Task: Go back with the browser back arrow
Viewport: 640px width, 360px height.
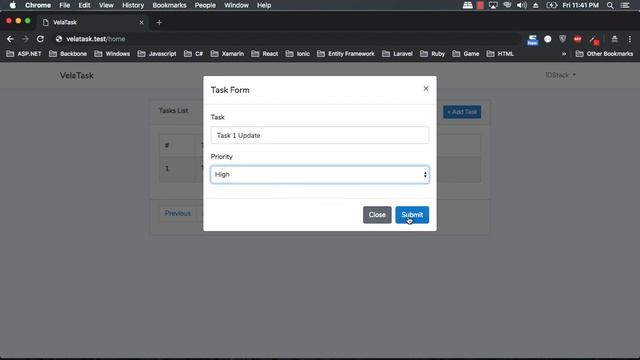Action: coord(10,39)
